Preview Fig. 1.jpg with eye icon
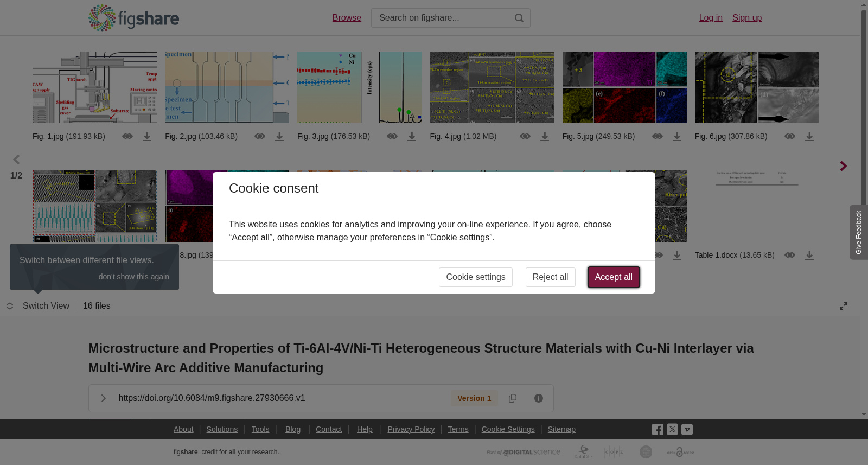Screen dimensions: 868x465 (x=127, y=137)
